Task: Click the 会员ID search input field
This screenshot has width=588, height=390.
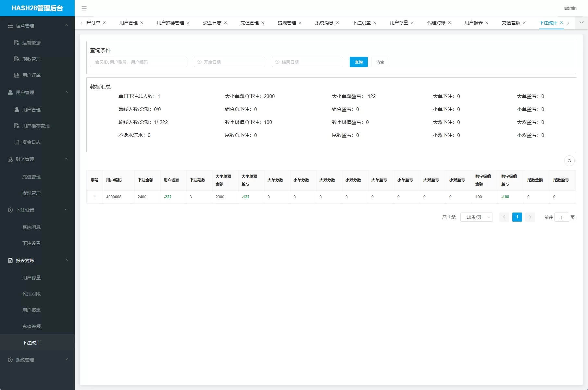Action: click(138, 62)
